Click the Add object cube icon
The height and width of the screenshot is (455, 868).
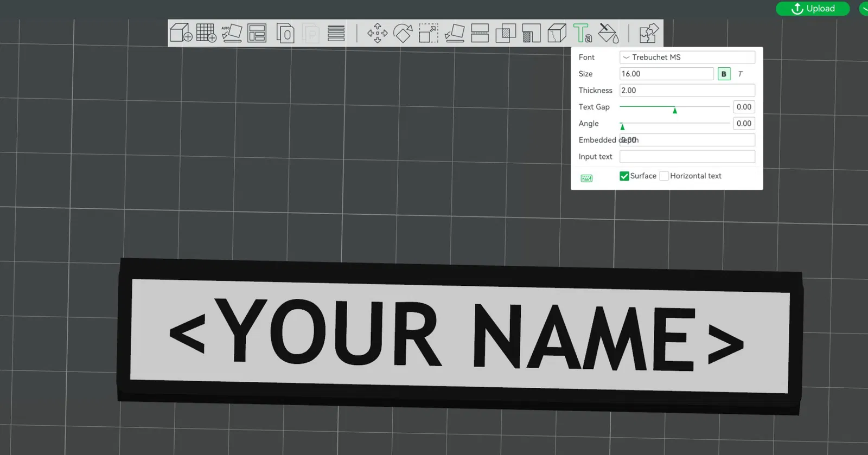pos(181,33)
